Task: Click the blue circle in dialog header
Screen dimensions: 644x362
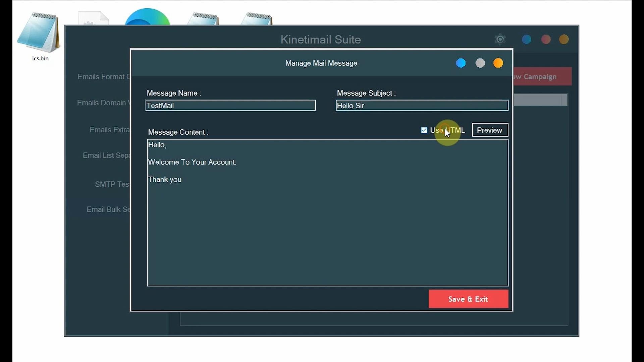Action: (x=461, y=63)
